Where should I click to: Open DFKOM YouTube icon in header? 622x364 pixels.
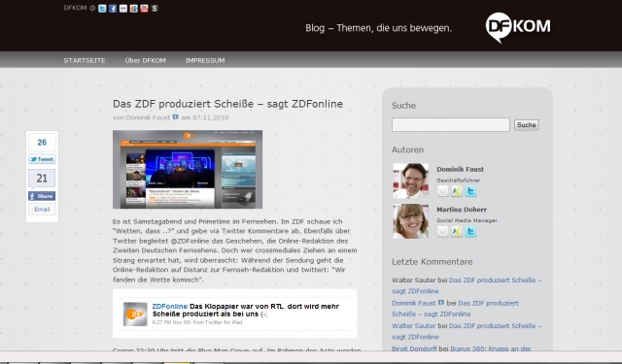(144, 9)
